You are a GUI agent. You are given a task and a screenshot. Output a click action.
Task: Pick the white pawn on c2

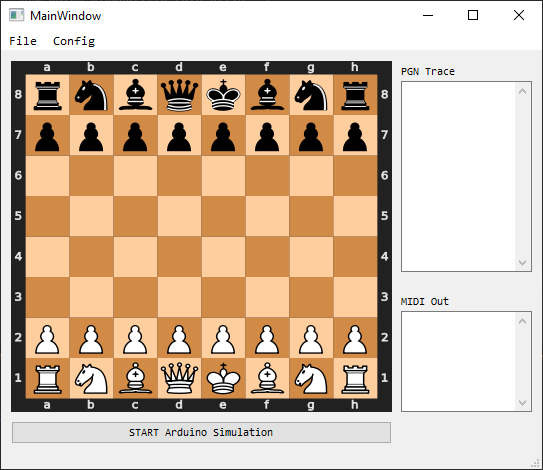click(135, 339)
